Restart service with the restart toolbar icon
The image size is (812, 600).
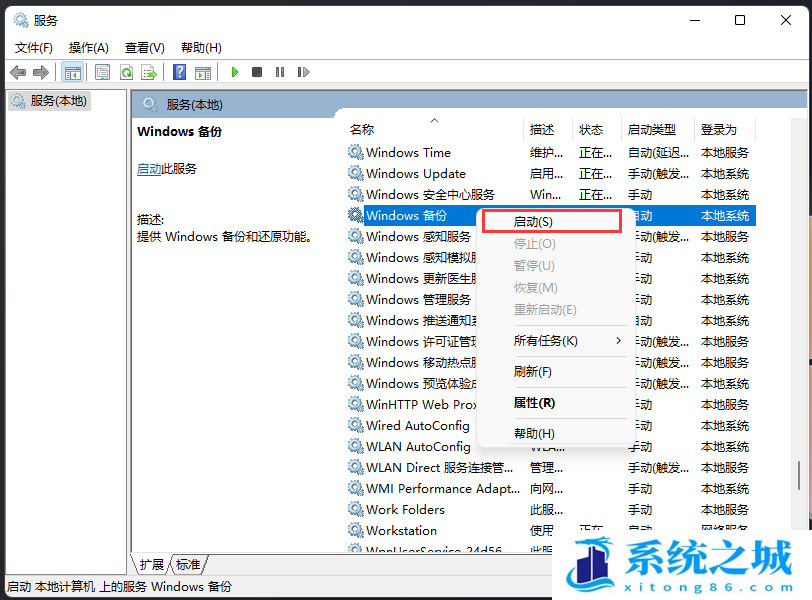303,72
